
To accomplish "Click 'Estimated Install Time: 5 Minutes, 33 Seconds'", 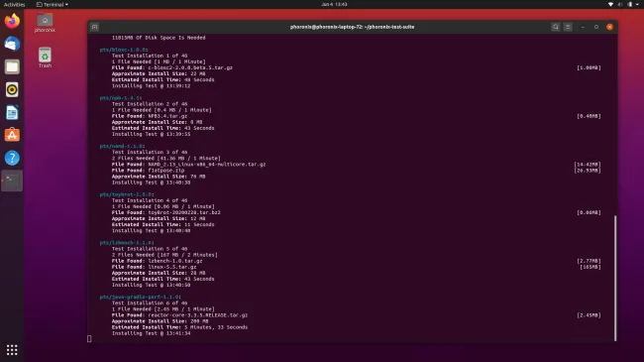I will click(x=179, y=327).
